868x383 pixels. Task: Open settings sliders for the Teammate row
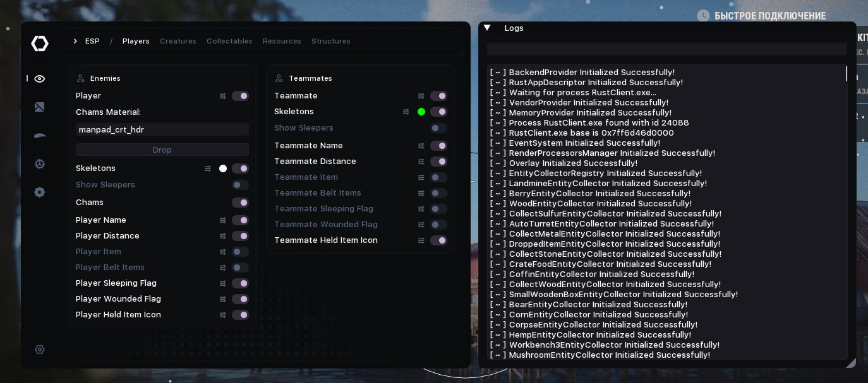(x=421, y=96)
